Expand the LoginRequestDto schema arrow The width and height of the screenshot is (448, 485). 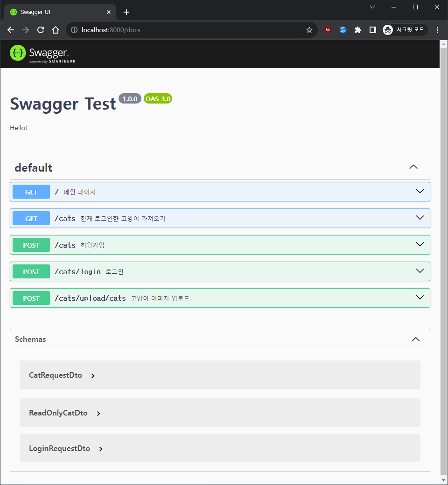coord(101,449)
